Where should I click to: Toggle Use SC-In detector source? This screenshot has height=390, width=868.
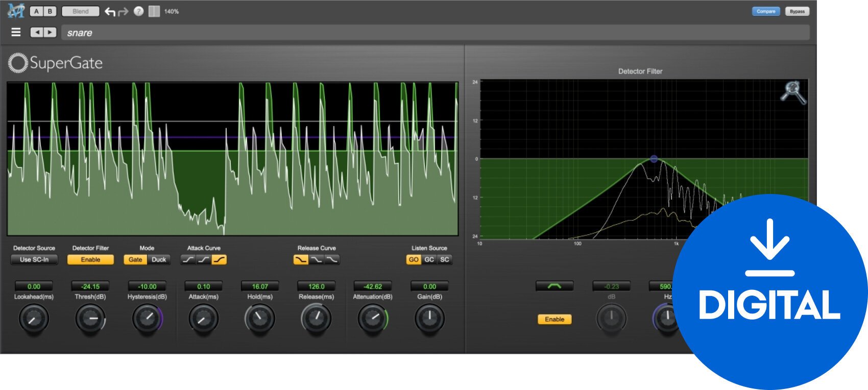tap(34, 259)
